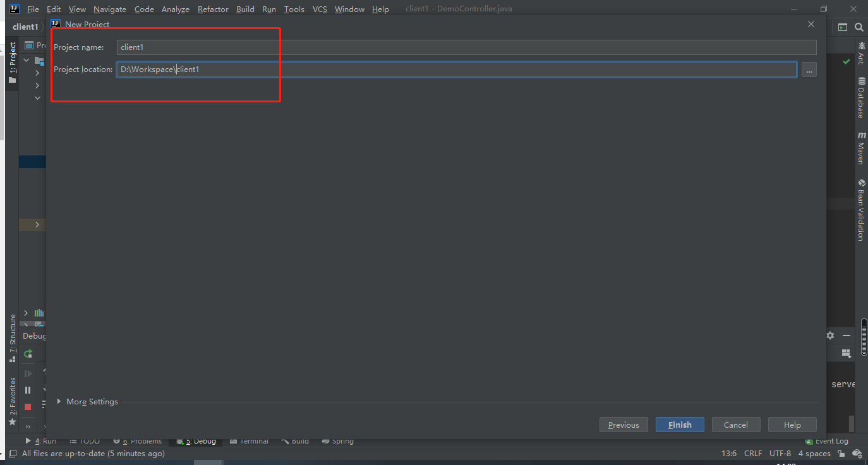Viewport: 868px width, 465px height.
Task: Click the red Stop icon
Action: click(x=28, y=406)
